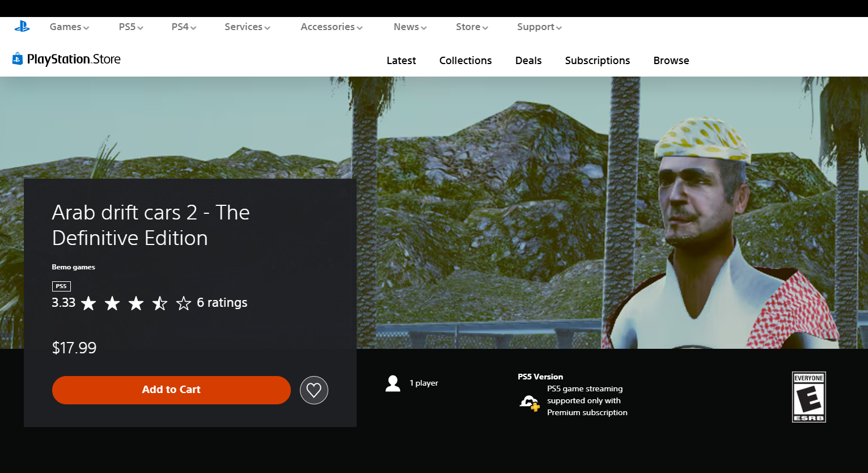Click the half-filled fourth rating star
The image size is (868, 473).
tap(160, 303)
